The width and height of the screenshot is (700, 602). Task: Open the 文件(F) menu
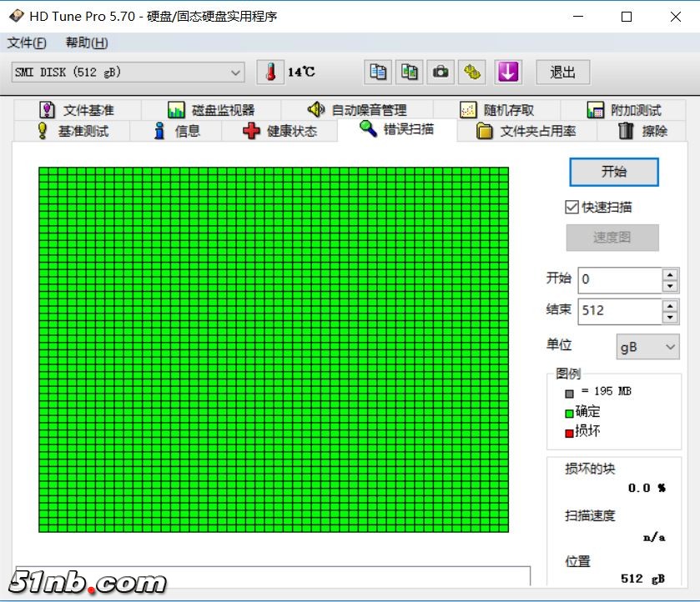pyautogui.click(x=27, y=43)
